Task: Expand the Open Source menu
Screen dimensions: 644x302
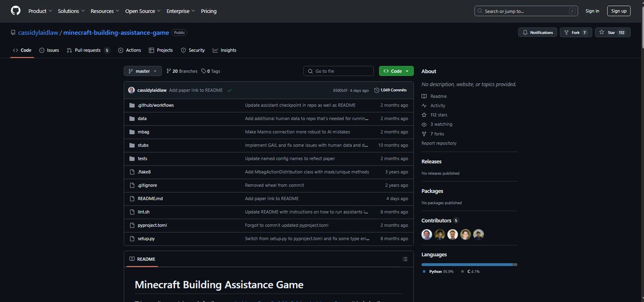Action: pos(143,11)
